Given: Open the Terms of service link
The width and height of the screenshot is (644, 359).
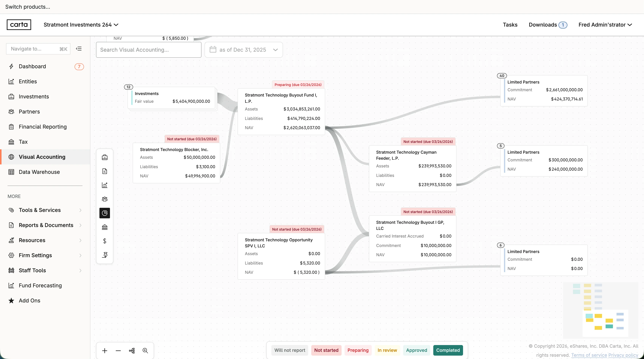Looking at the screenshot, I should click(x=589, y=355).
